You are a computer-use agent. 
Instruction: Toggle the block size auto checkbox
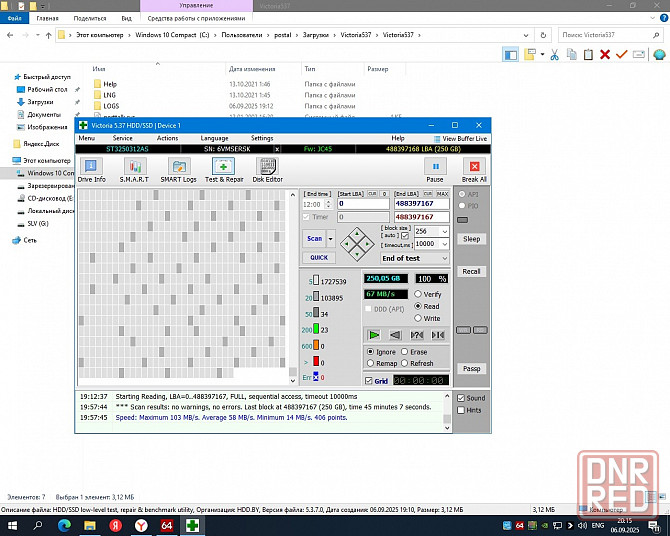click(x=405, y=236)
